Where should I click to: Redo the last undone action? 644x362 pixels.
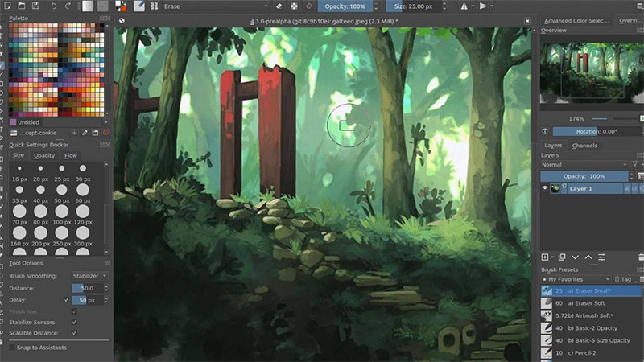tap(68, 6)
